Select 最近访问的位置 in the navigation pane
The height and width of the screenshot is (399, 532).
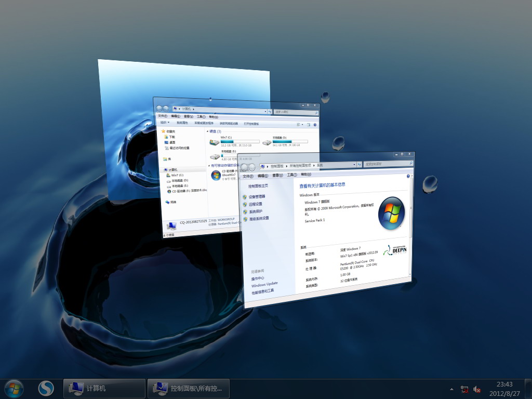[x=177, y=148]
